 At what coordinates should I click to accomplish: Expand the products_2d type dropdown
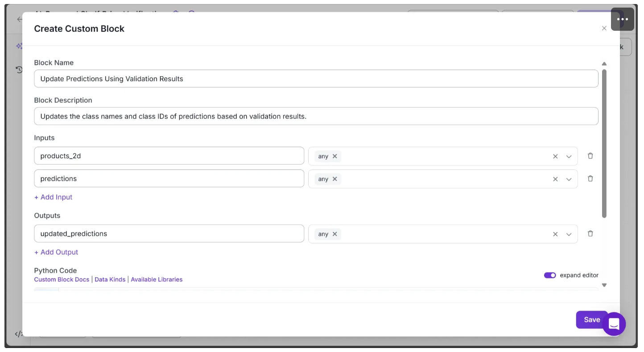point(569,156)
